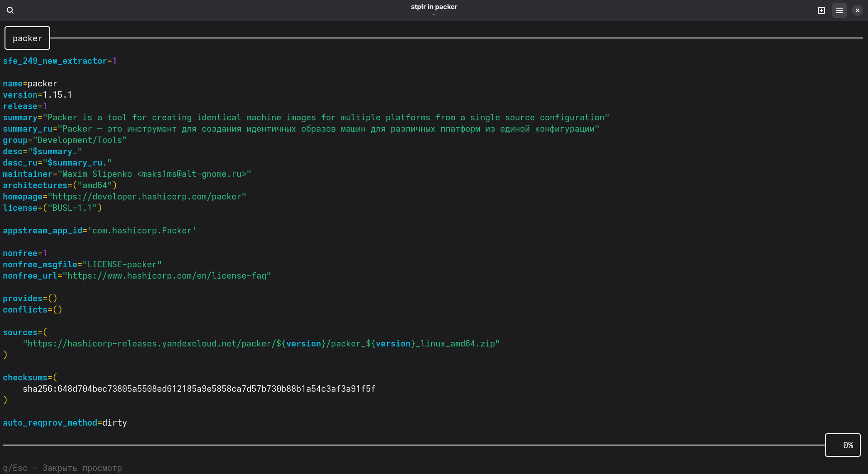The height and width of the screenshot is (474, 868).
Task: Click the q/Esc close-view hint
Action: click(62, 468)
